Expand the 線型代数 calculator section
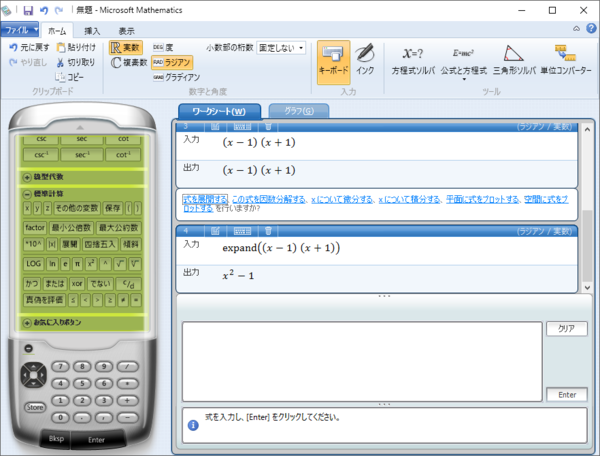 tap(27, 177)
